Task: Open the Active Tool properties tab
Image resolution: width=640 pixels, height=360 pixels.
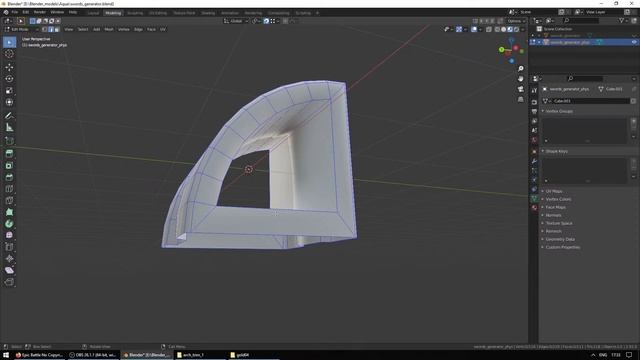Action: coord(534,91)
